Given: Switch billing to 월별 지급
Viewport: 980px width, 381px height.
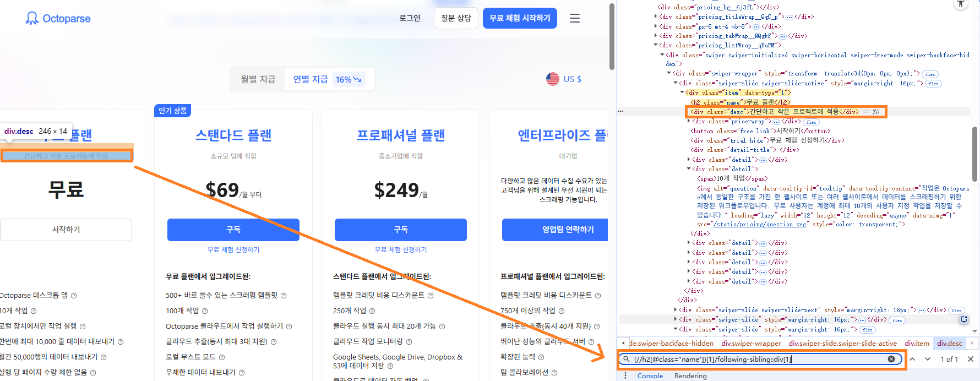Looking at the screenshot, I should point(258,79).
